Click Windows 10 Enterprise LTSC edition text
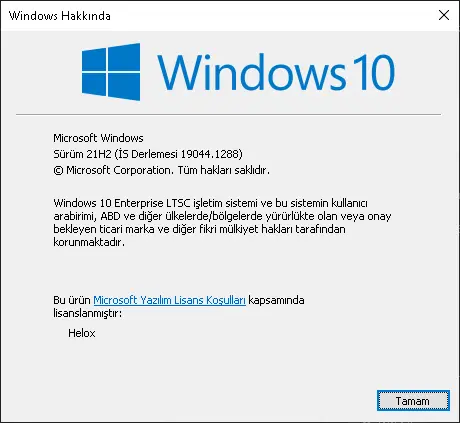Screen dimensions: 460x423 click(x=123, y=203)
